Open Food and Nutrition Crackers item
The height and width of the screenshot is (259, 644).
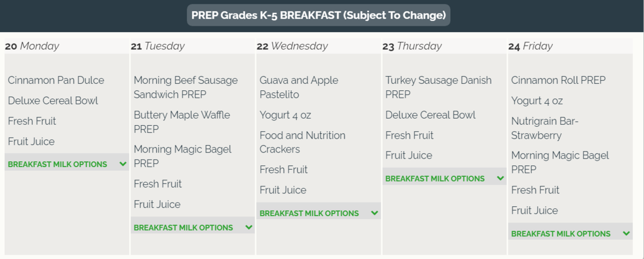point(302,142)
